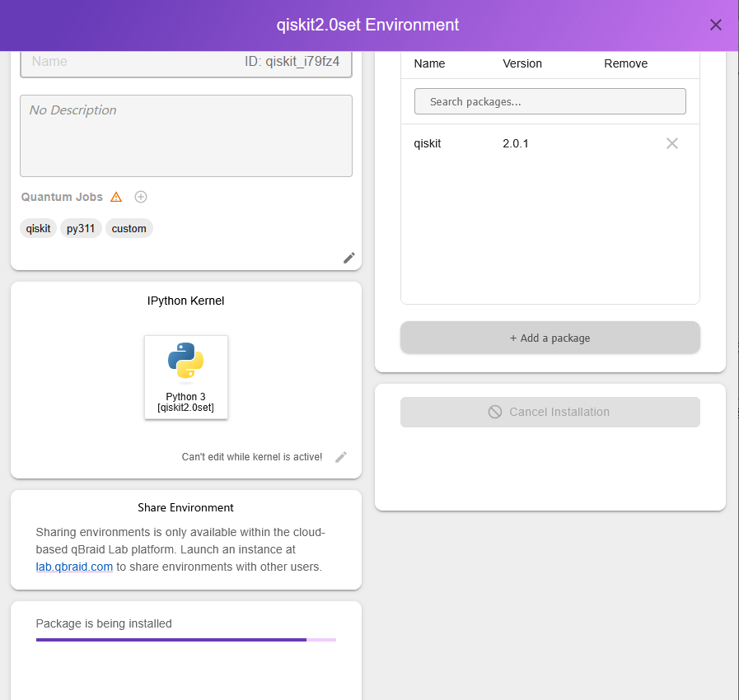Screen dimensions: 739x700
Task: Click the Name input field
Action: pos(186,63)
